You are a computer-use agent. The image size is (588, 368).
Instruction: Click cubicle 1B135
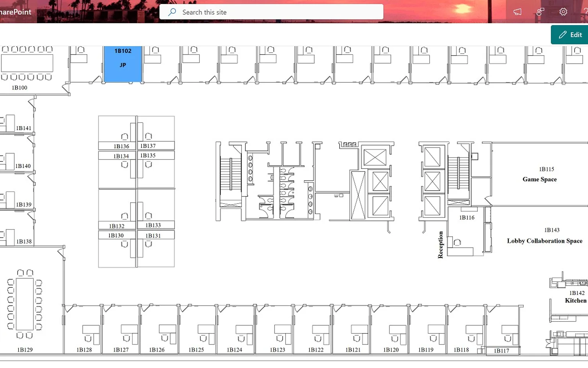click(x=148, y=156)
